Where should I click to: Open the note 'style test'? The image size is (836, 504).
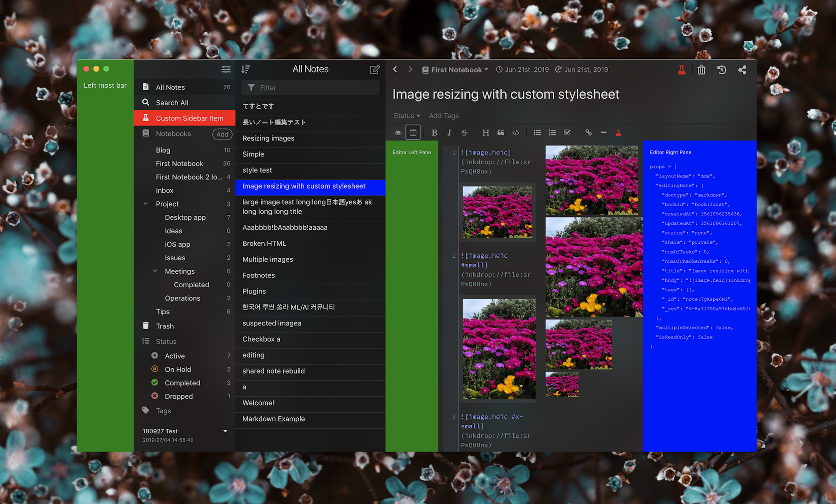(310, 170)
